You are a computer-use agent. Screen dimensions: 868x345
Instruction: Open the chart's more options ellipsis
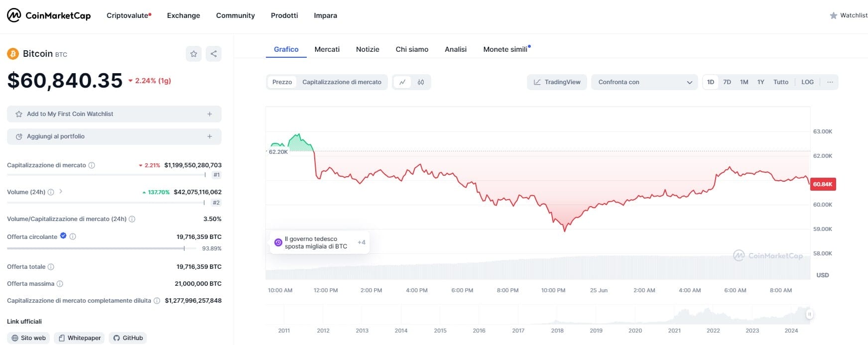[830, 82]
